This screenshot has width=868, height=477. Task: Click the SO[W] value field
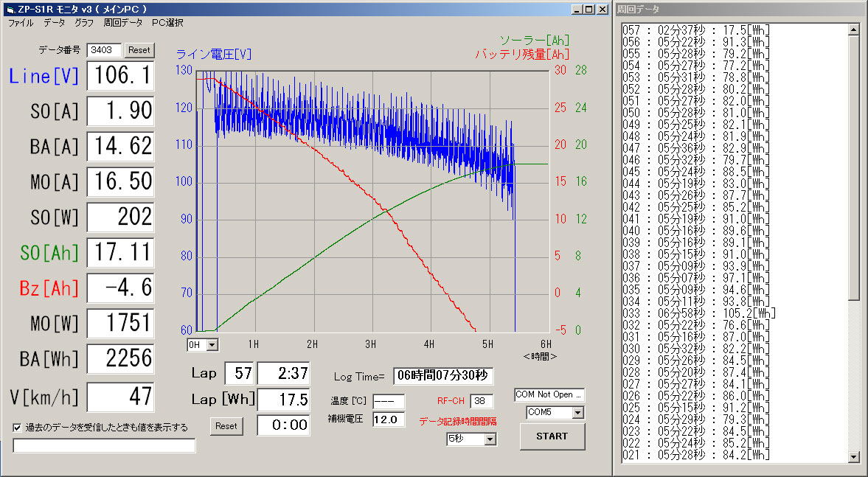point(120,217)
